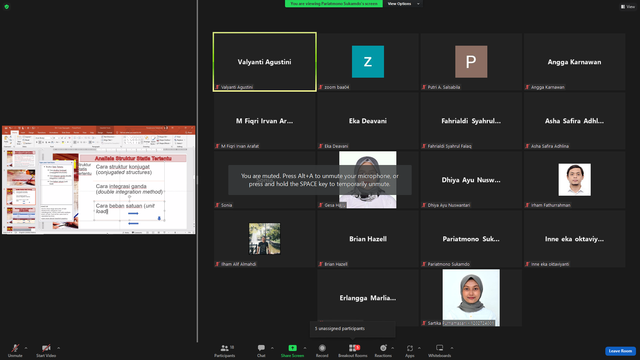Expand Reactions options arrow
Viewport: 640px width, 360px height.
pos(393,348)
